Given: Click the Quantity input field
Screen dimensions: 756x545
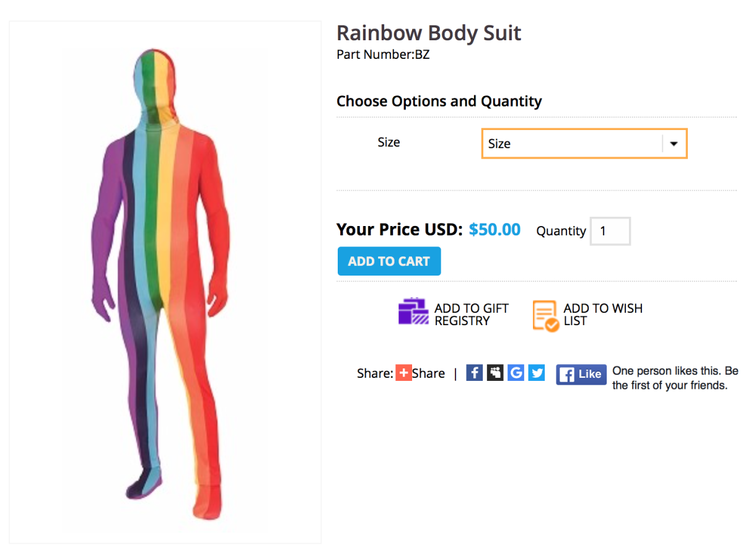Looking at the screenshot, I should pos(610,231).
